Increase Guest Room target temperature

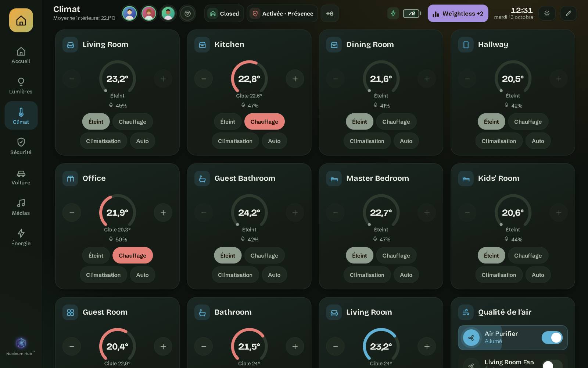point(163,347)
